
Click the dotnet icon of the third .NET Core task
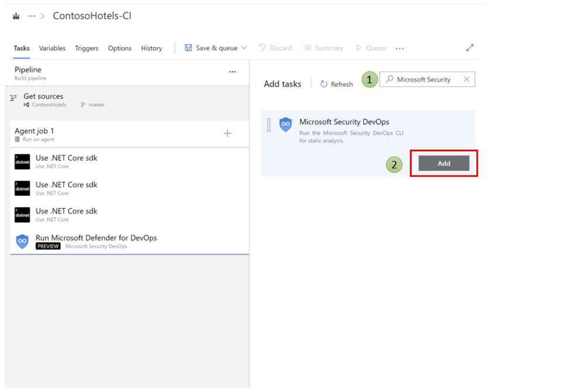(x=22, y=215)
